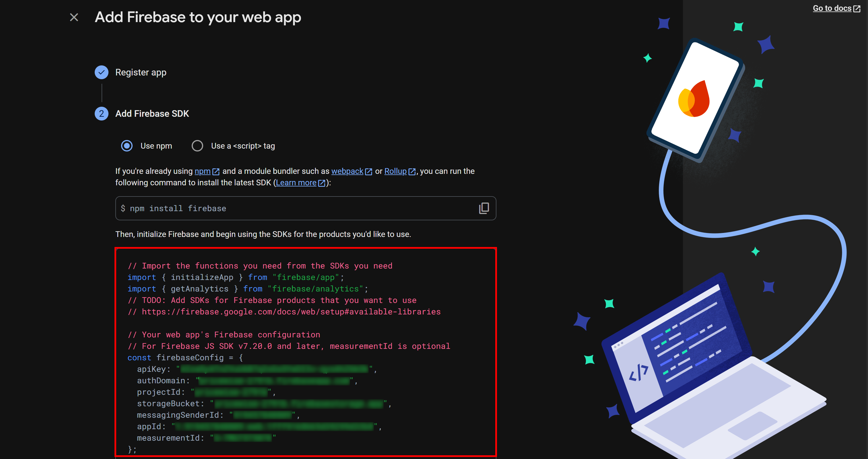Open the npm link
The width and height of the screenshot is (868, 459).
pyautogui.click(x=203, y=171)
